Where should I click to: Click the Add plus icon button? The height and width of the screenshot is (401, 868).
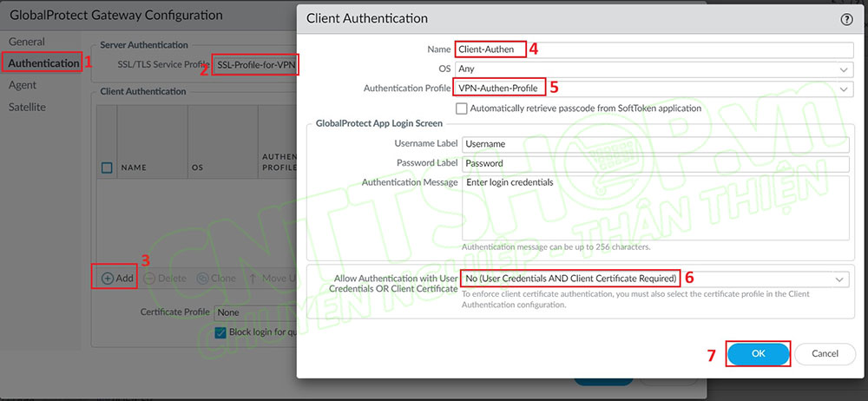118,278
